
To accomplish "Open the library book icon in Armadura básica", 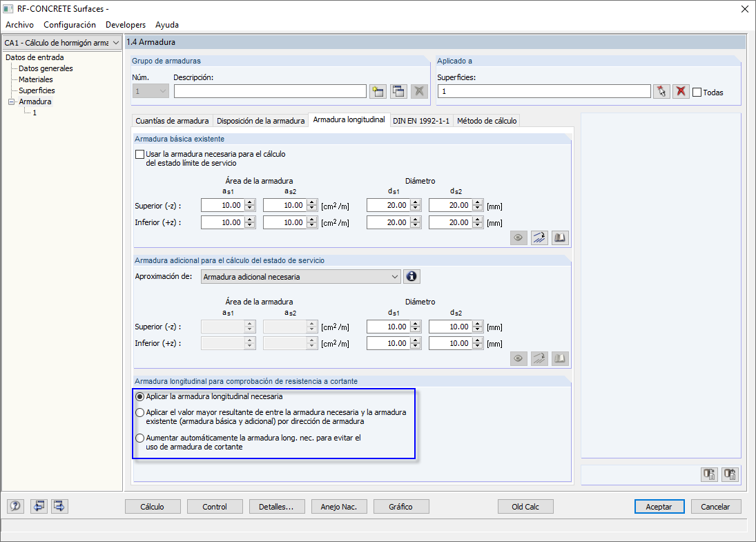I will point(560,238).
